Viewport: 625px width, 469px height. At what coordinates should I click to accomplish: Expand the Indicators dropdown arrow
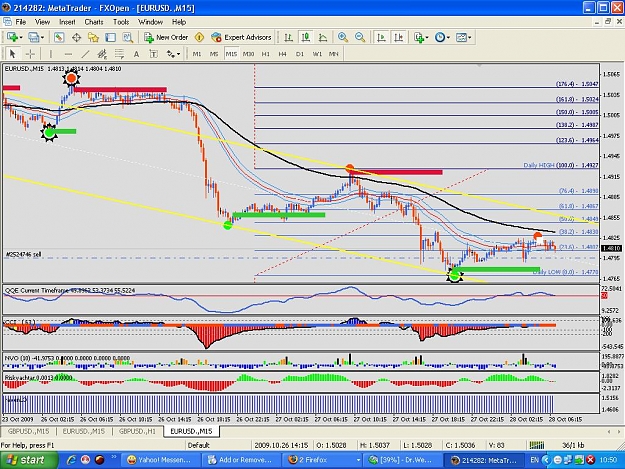tap(427, 37)
